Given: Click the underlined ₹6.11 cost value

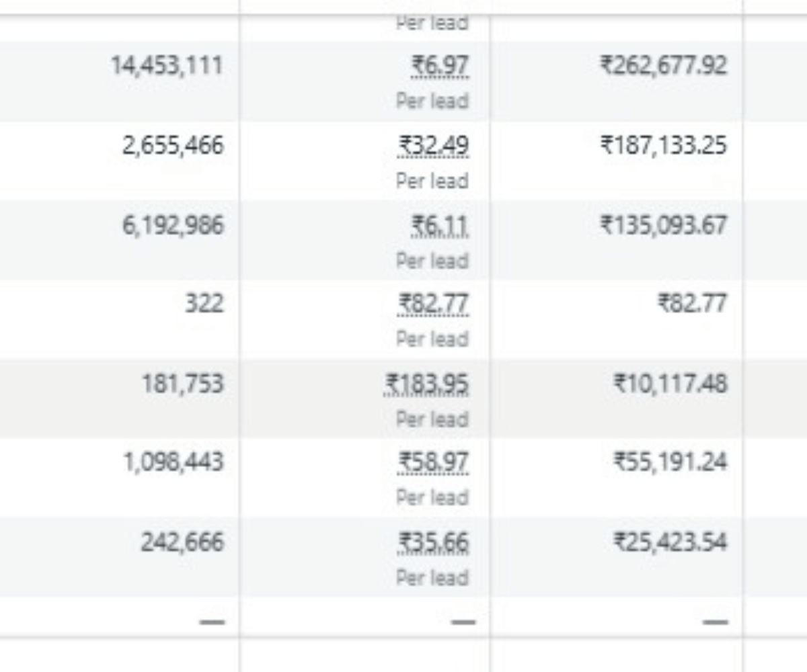Looking at the screenshot, I should (x=440, y=225).
